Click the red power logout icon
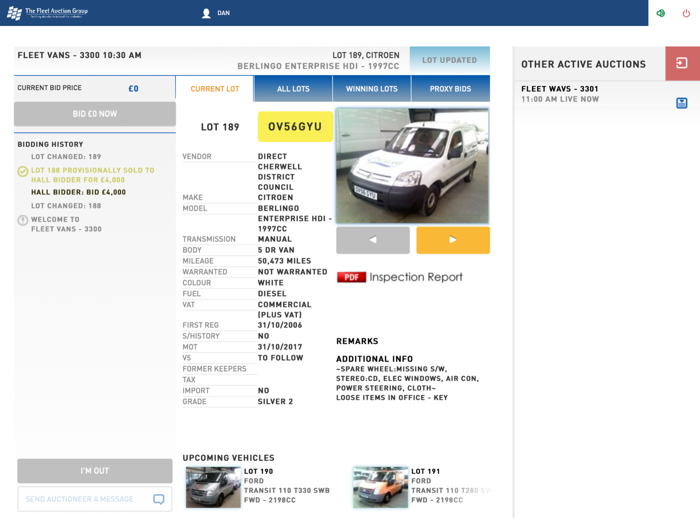The width and height of the screenshot is (700, 525). point(686,13)
